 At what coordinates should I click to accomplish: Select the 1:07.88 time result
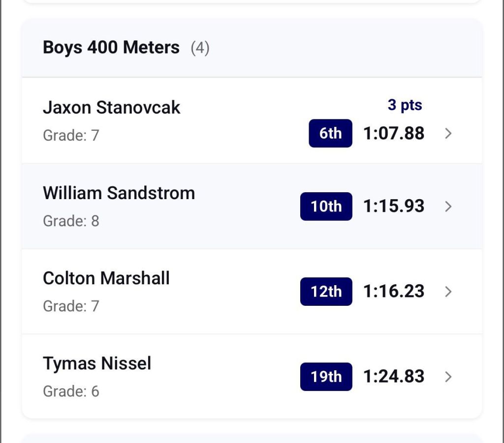click(394, 133)
